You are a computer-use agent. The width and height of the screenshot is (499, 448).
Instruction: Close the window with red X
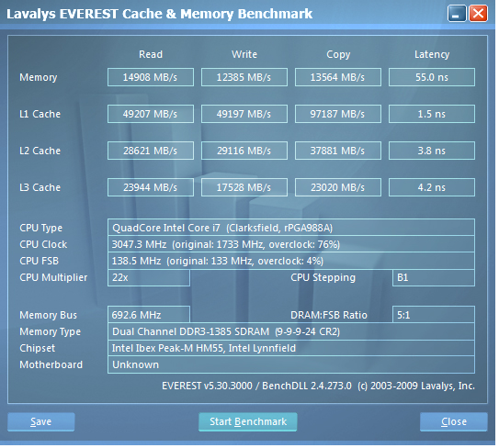(x=478, y=14)
